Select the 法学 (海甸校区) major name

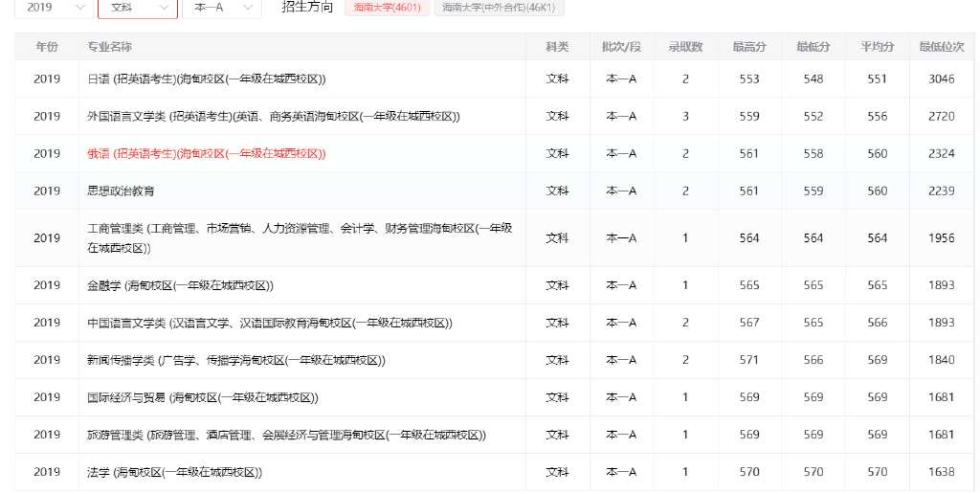point(174,473)
